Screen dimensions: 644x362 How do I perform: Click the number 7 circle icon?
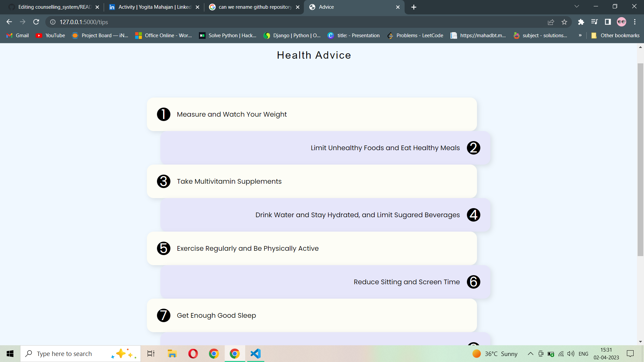click(x=164, y=315)
